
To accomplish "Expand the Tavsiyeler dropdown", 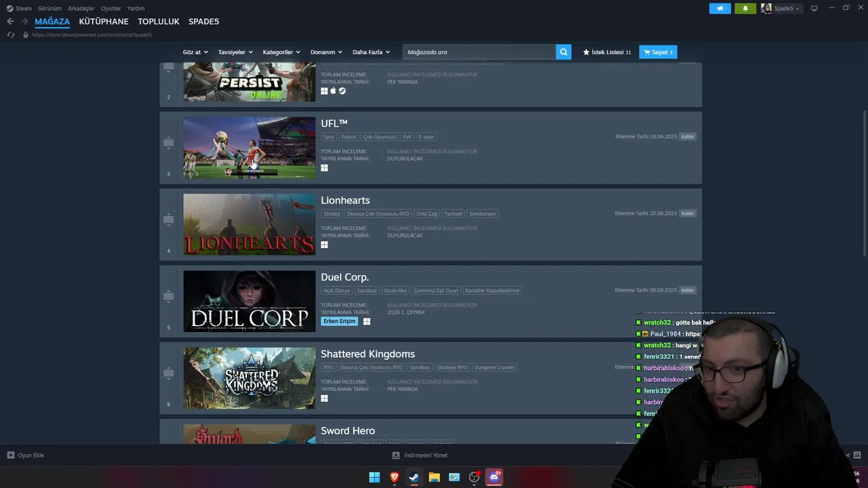I will coord(235,52).
